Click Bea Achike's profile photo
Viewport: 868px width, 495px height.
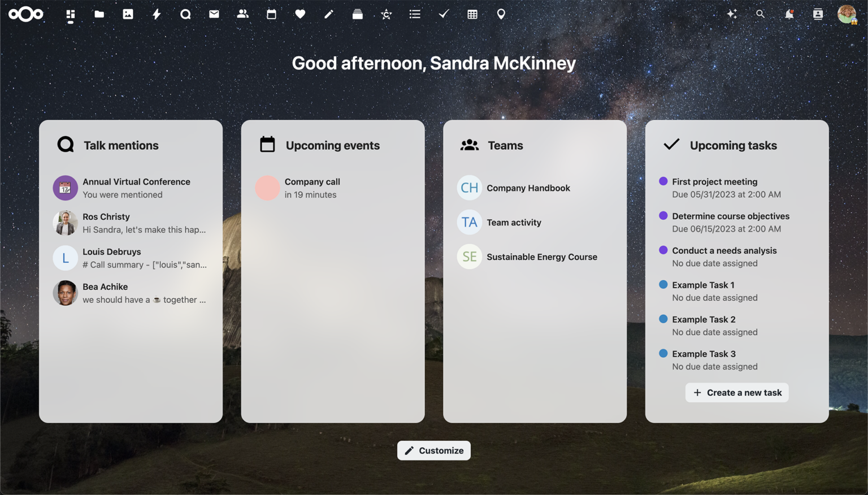pos(66,293)
